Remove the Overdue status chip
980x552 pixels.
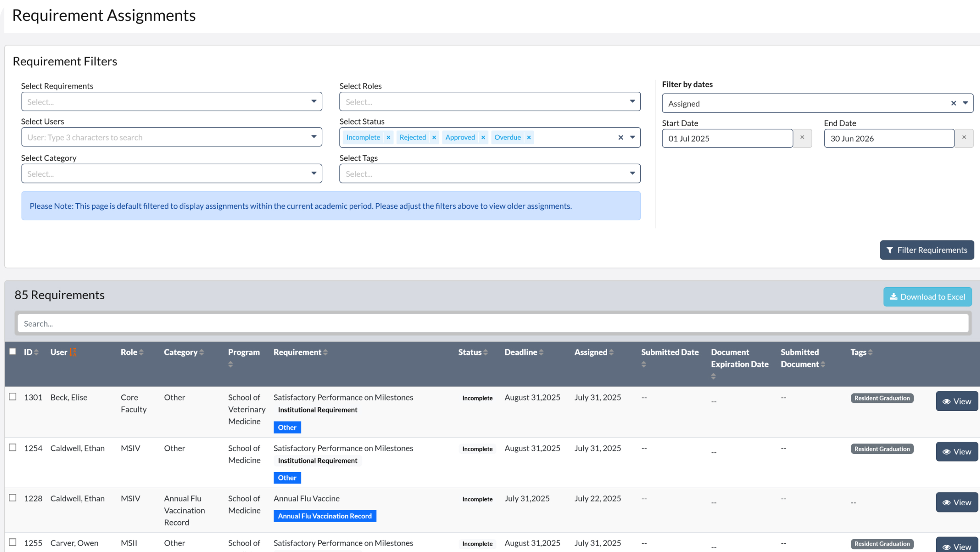point(529,137)
